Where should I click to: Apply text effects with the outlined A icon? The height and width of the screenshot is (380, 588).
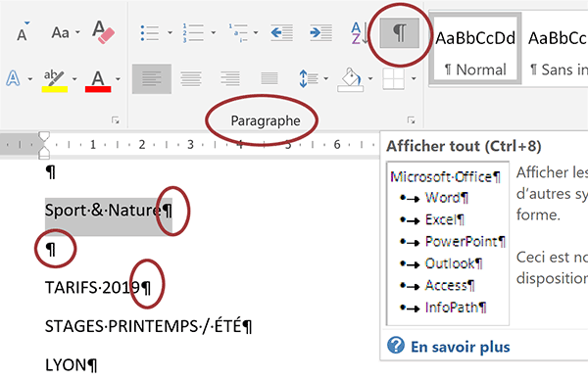pos(13,78)
